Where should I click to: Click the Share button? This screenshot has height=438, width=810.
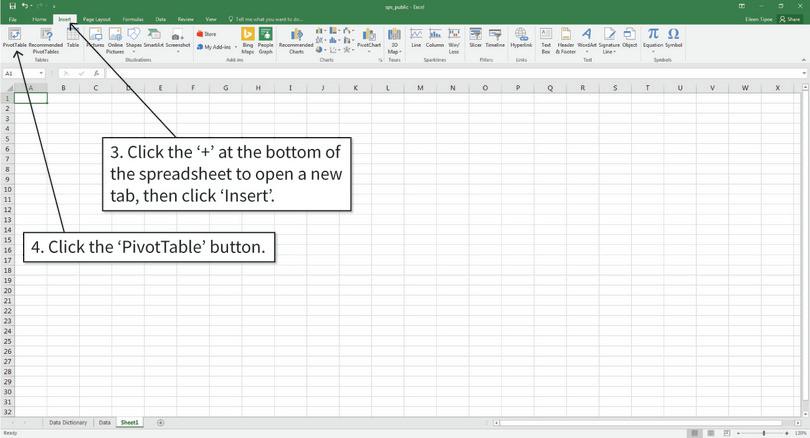click(790, 19)
